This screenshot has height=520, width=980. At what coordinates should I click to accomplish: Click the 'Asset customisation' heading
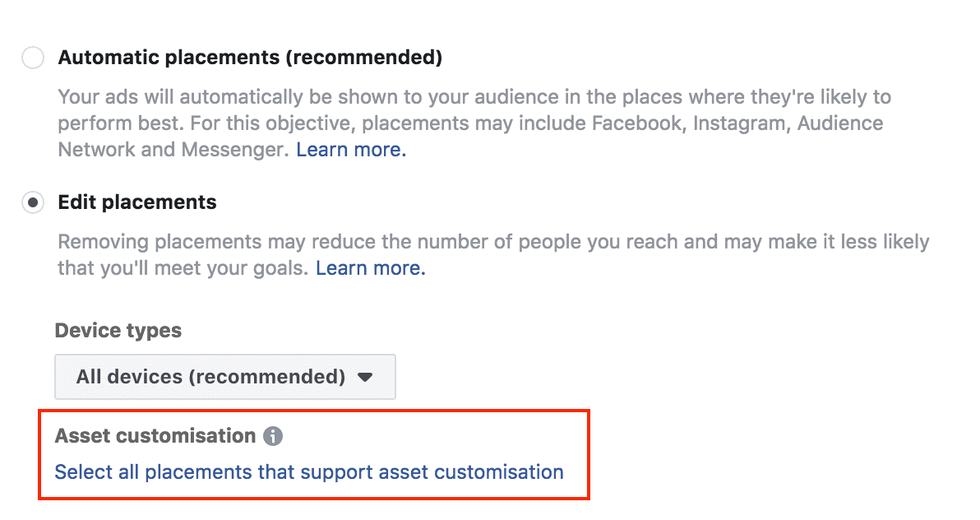[155, 436]
